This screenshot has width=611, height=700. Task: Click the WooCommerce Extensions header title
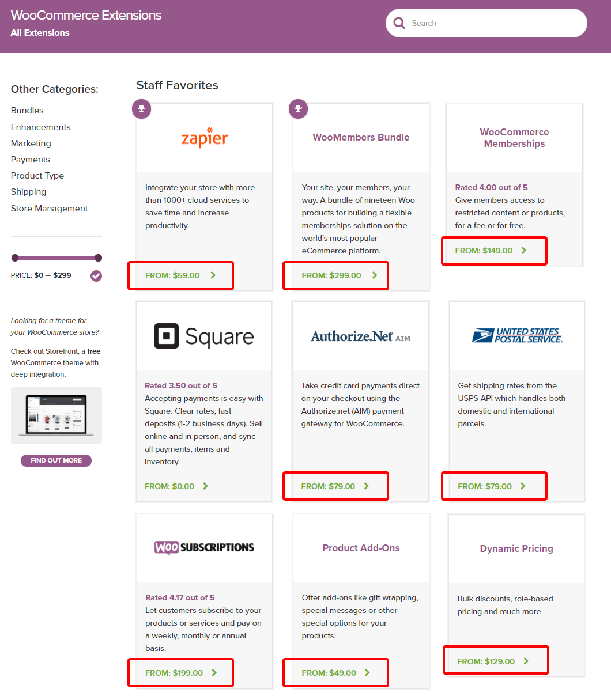point(86,15)
